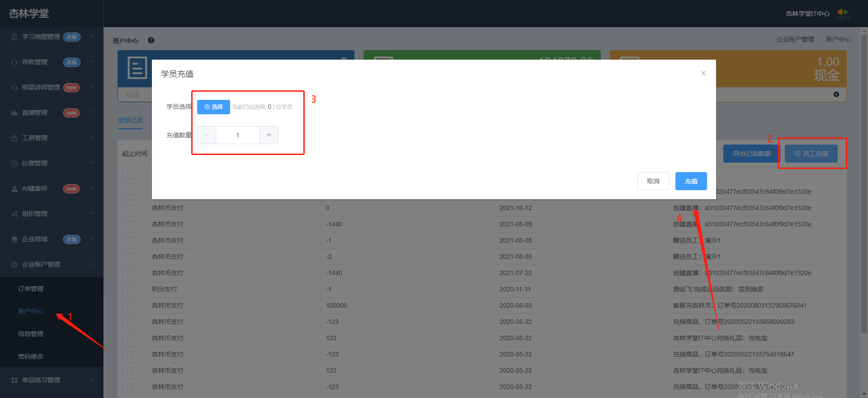Click the 明星讲师管理 sidebar icon

coord(14,88)
